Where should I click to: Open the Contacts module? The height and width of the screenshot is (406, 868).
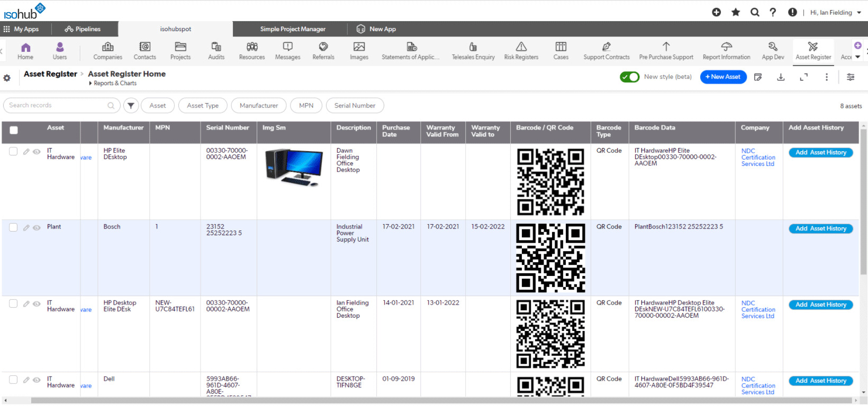pos(145,51)
